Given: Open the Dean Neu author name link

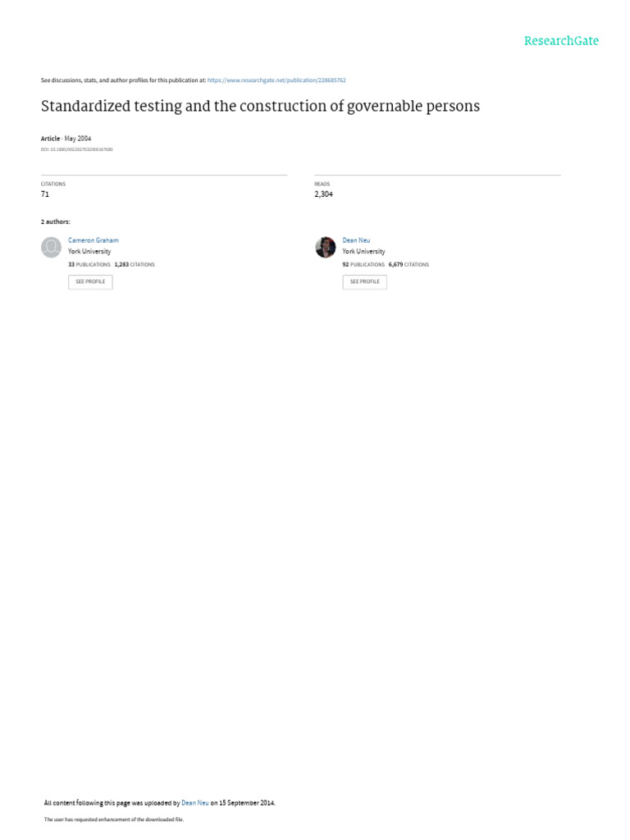Looking at the screenshot, I should [356, 240].
